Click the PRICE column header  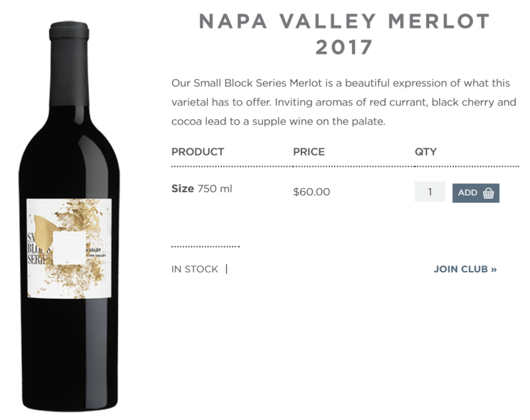(x=309, y=152)
